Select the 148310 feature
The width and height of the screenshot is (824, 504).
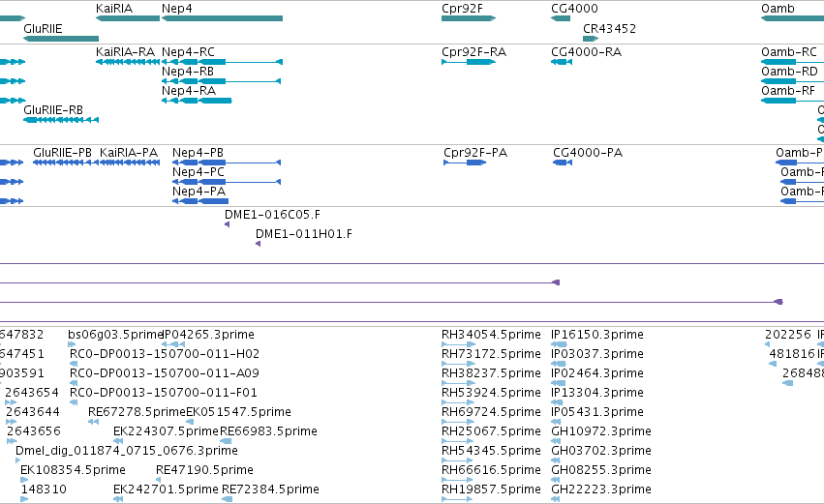point(24,499)
